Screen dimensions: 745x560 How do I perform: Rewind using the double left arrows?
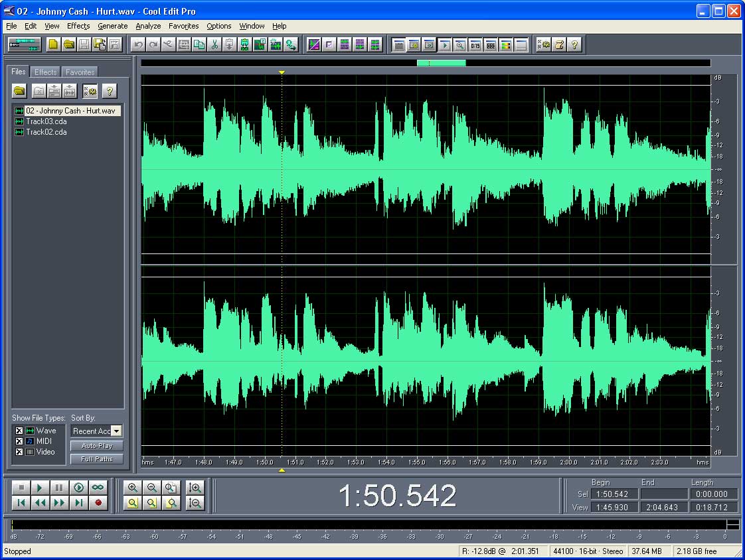pyautogui.click(x=40, y=502)
